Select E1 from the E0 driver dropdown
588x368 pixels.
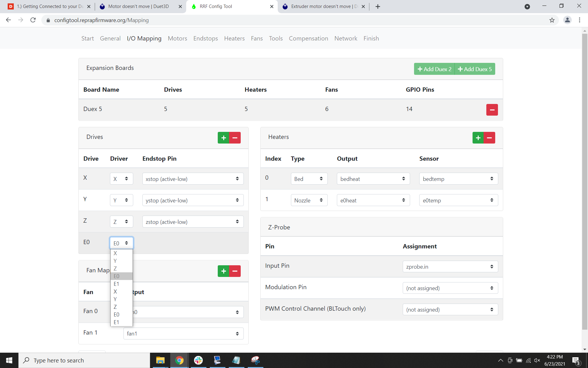(116, 284)
